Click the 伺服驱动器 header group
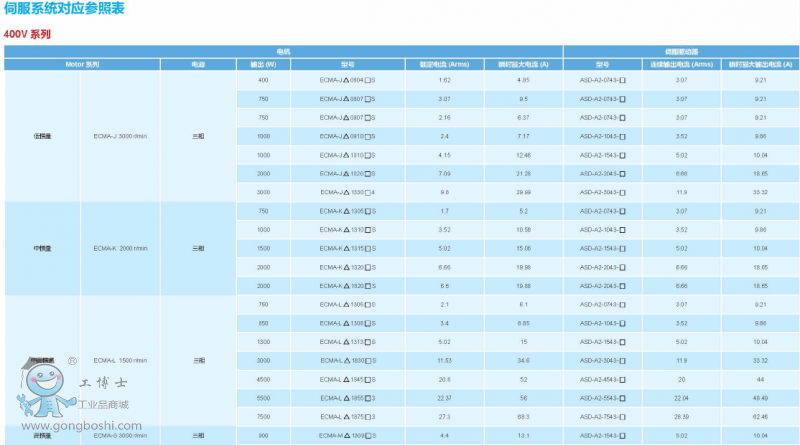The image size is (800, 445). (x=680, y=50)
